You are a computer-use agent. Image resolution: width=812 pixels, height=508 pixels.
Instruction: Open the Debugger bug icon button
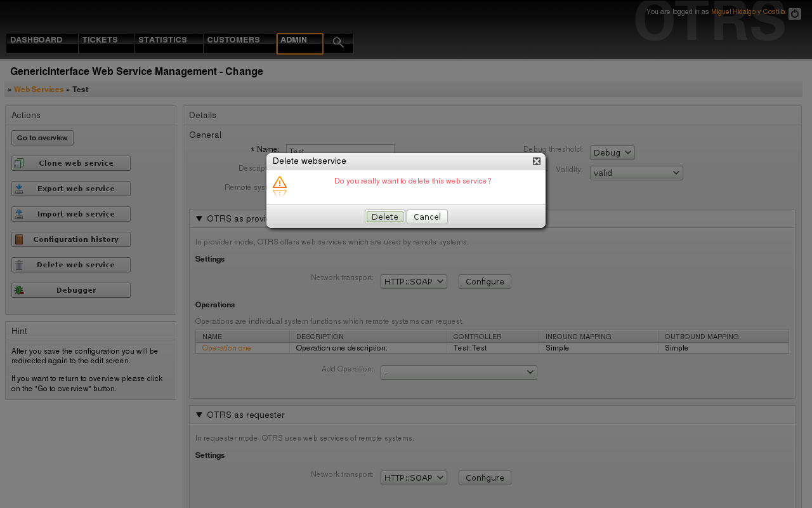tap(71, 290)
